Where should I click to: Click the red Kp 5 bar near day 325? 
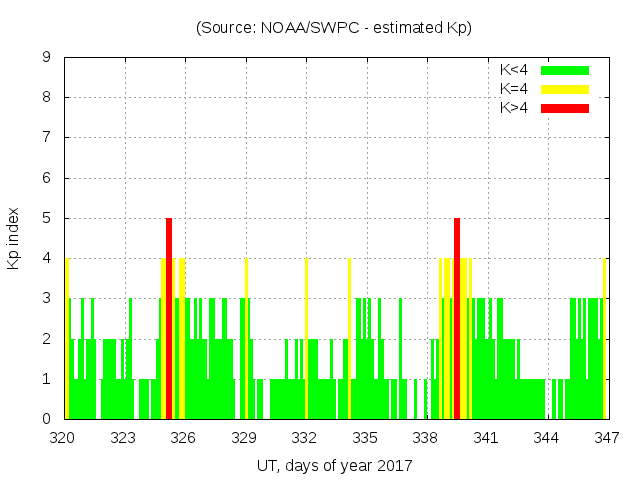[x=169, y=318]
